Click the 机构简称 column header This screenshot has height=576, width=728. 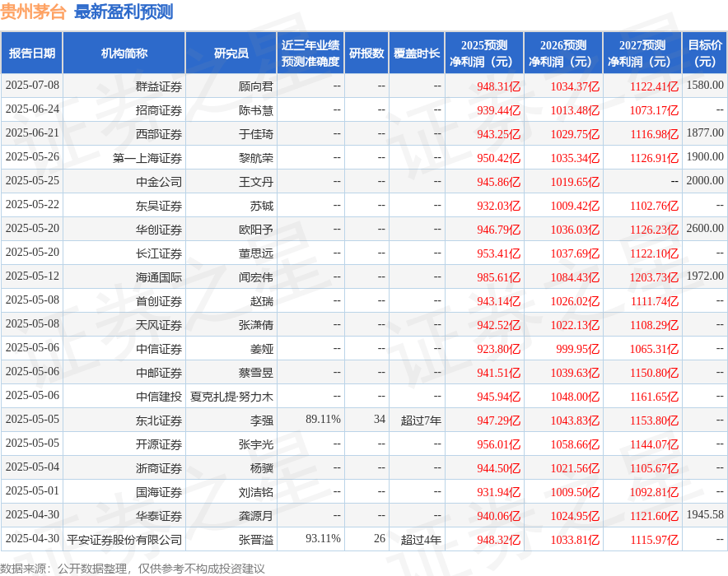[124, 52]
